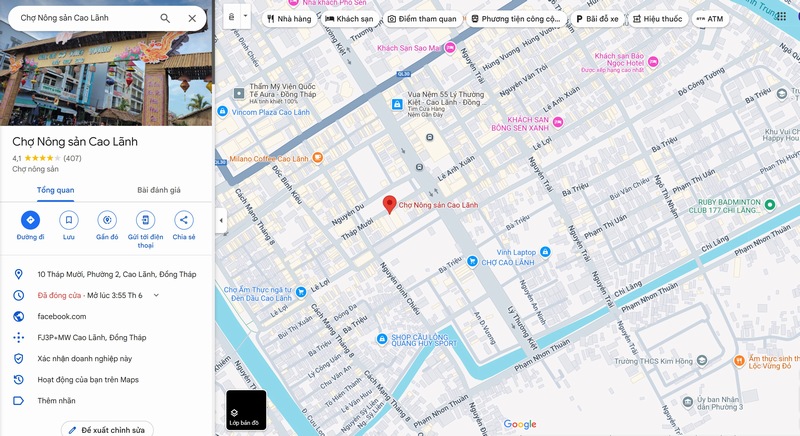Filter map by Nhà hàng
This screenshot has height=436, width=800.
[x=289, y=19]
